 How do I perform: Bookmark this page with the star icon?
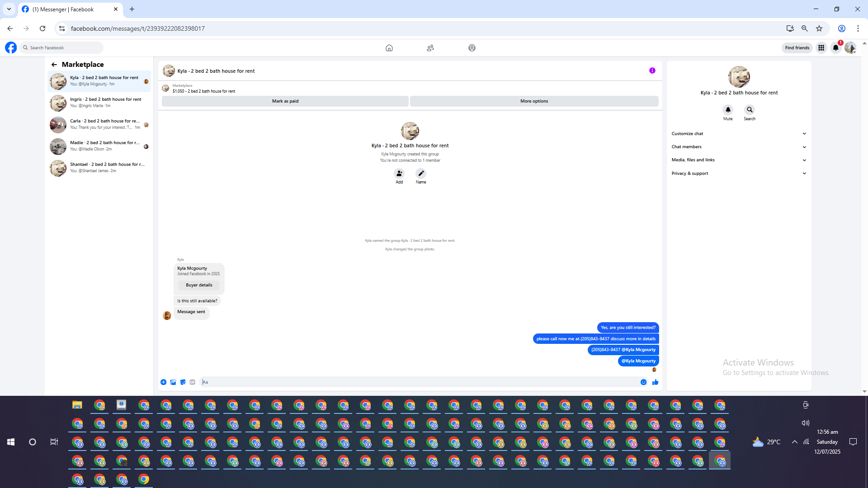(x=819, y=28)
